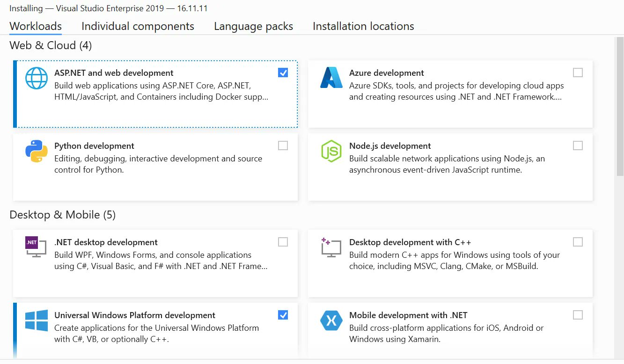The width and height of the screenshot is (624, 364).
Task: Check the Python development workload
Action: (283, 146)
